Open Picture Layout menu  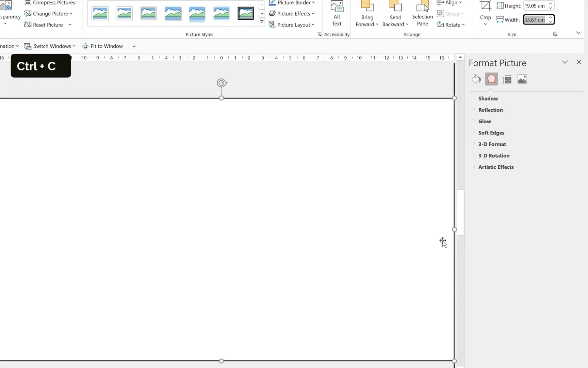pos(292,25)
